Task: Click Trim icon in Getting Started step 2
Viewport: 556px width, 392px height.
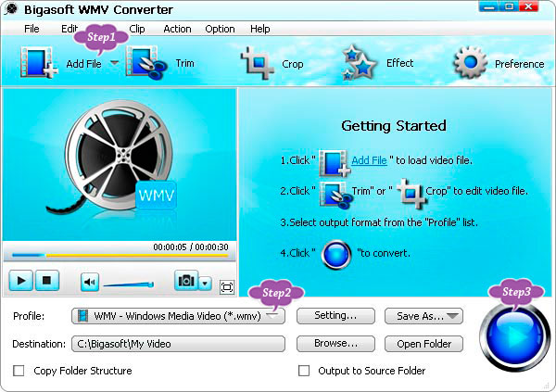Action: 335,195
